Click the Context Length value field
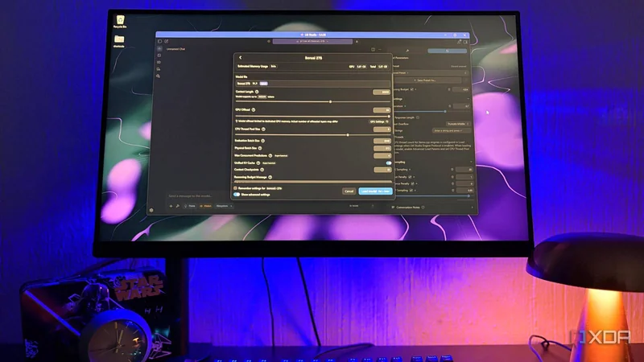This screenshot has height=362, width=644. (382, 92)
